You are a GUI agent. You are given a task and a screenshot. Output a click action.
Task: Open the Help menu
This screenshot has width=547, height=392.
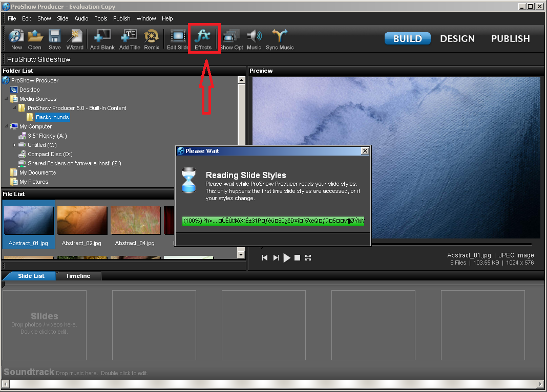click(167, 18)
